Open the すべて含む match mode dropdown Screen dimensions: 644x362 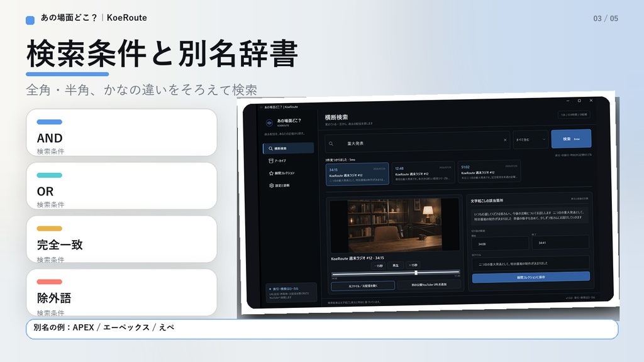tap(530, 140)
